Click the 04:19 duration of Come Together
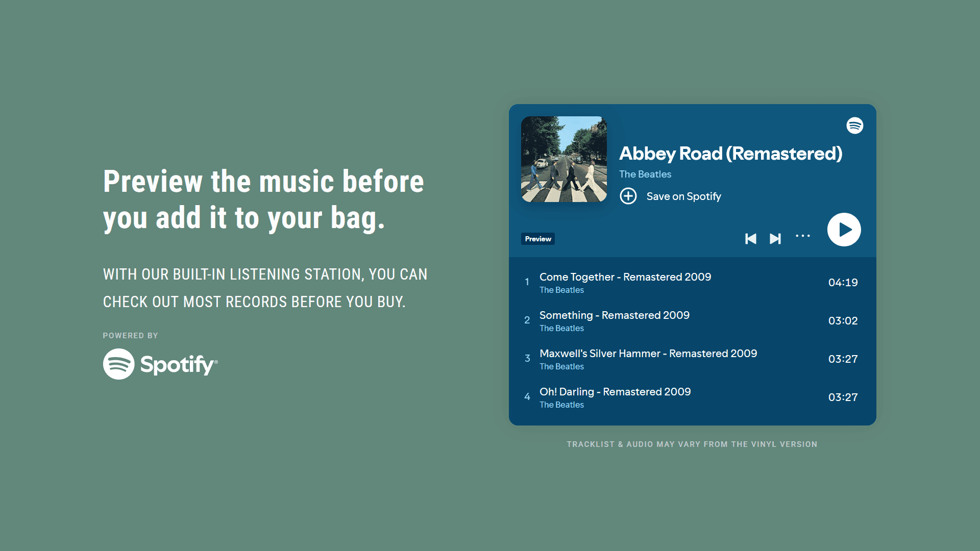980x551 pixels. [843, 282]
